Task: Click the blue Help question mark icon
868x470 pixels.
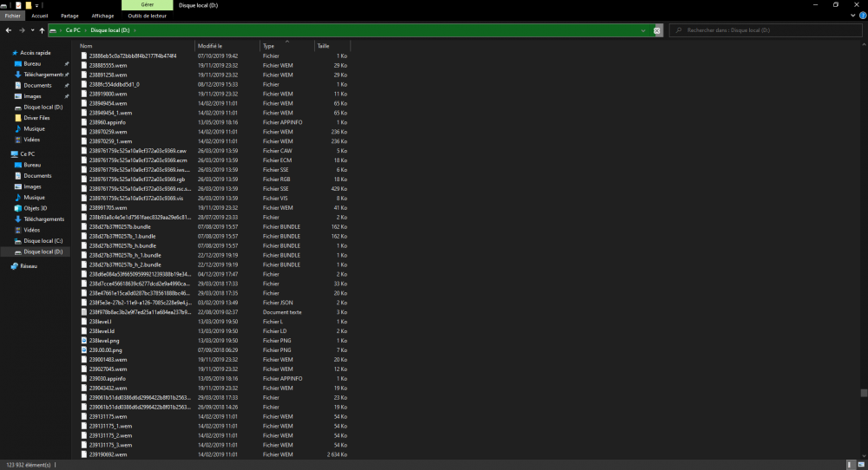Action: [862, 16]
